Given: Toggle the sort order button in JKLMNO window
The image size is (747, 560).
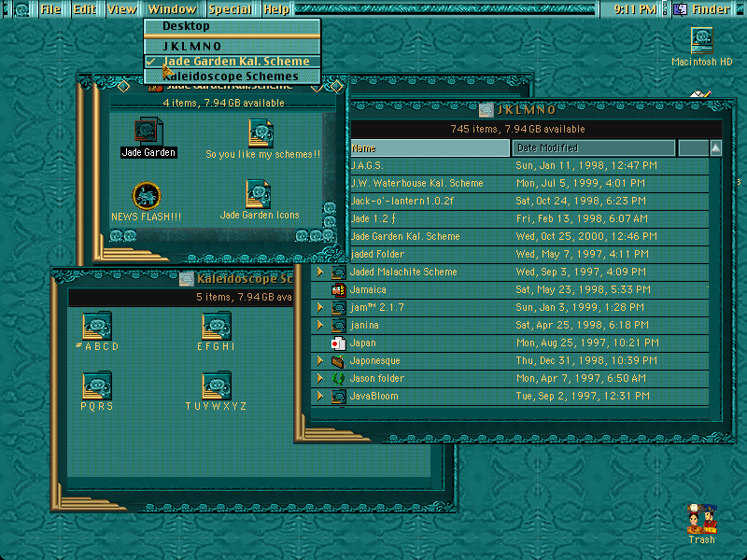Looking at the screenshot, I should (715, 148).
